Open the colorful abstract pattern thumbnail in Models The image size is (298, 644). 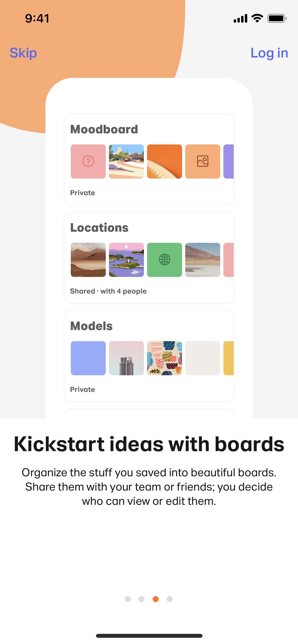[x=165, y=358]
